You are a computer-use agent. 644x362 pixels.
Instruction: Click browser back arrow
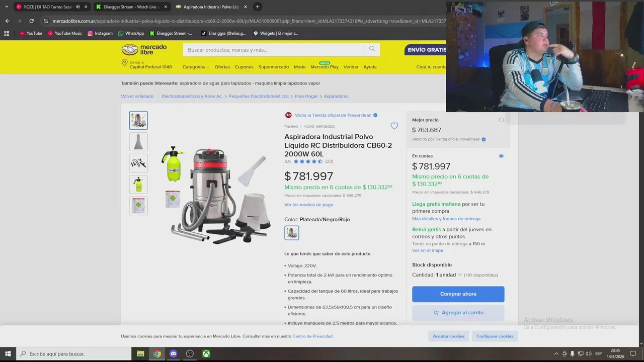click(x=7, y=21)
